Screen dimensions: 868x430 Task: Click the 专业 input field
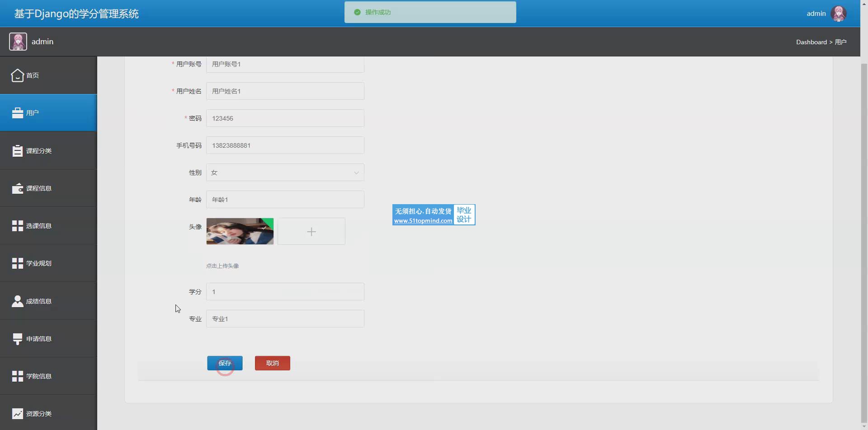click(285, 319)
